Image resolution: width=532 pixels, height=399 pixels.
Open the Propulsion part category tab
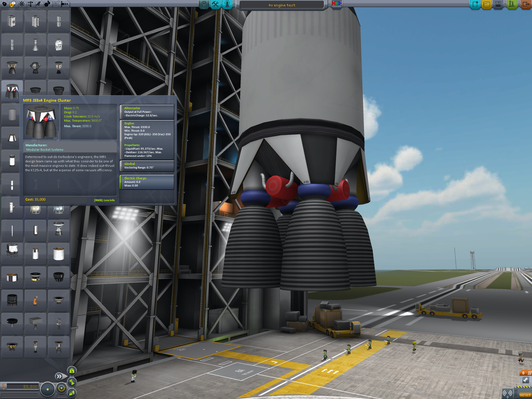point(13,4)
